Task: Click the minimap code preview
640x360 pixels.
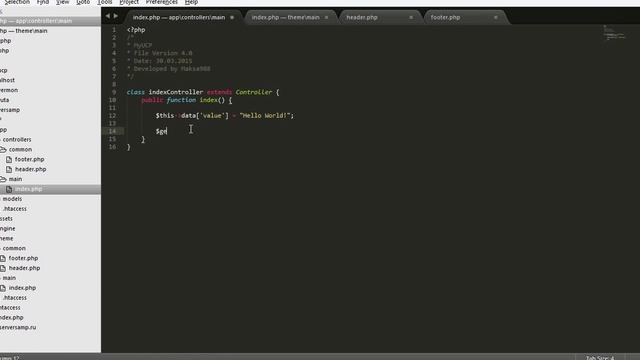Action: [614, 33]
